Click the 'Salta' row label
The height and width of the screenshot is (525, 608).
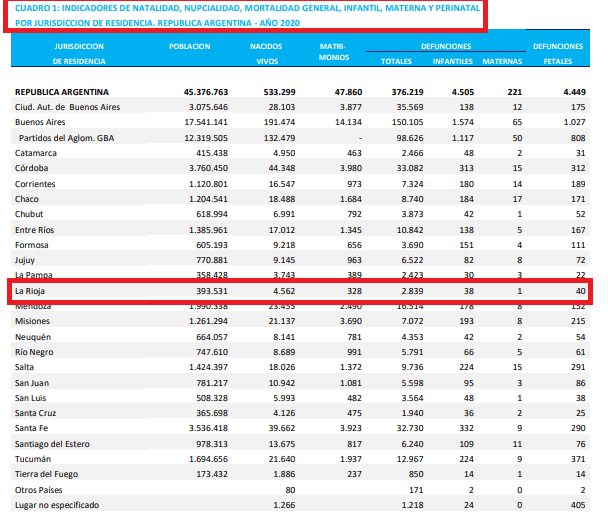point(24,367)
